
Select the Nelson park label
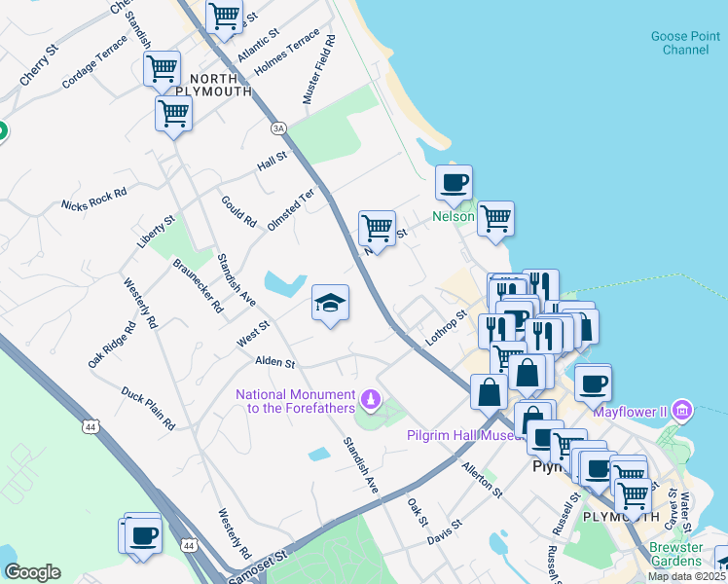click(454, 216)
